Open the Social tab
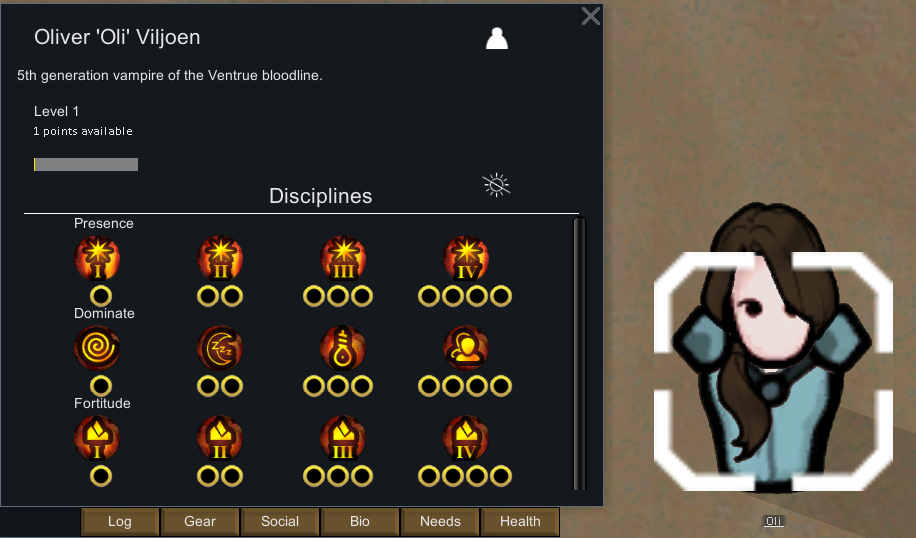 click(280, 521)
